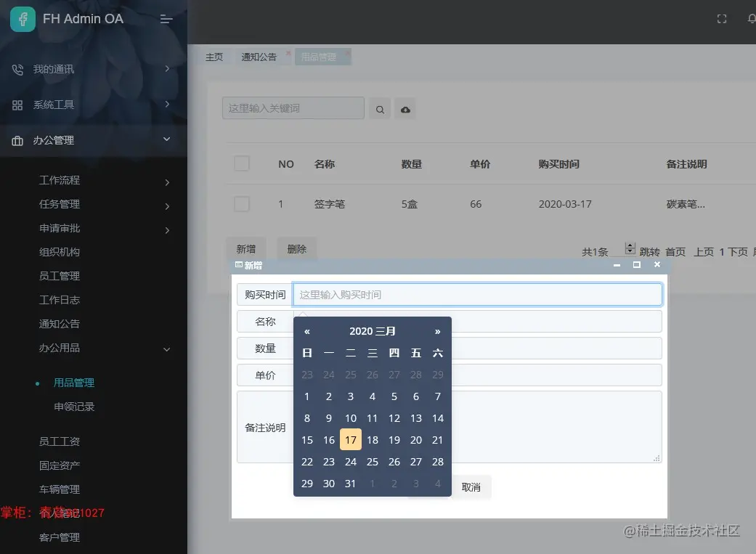Open notifications bell icon in the top bar
The image size is (756, 554).
point(752,19)
